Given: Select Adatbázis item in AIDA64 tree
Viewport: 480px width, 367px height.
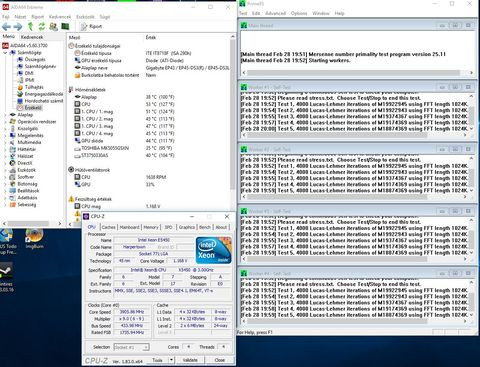Looking at the screenshot, I should click(27, 198).
